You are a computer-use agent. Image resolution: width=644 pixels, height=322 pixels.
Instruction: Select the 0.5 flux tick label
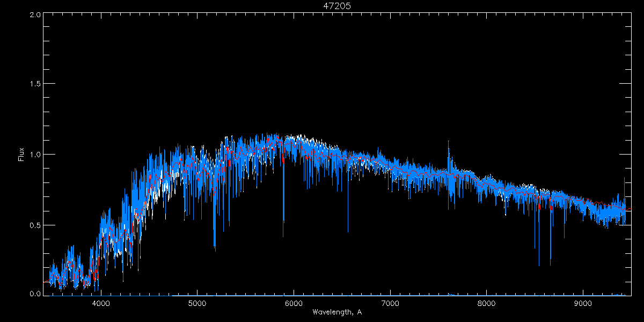(35, 225)
